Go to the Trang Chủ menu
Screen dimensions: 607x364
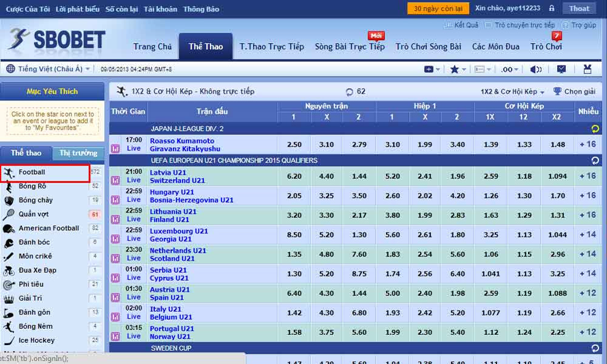(152, 47)
